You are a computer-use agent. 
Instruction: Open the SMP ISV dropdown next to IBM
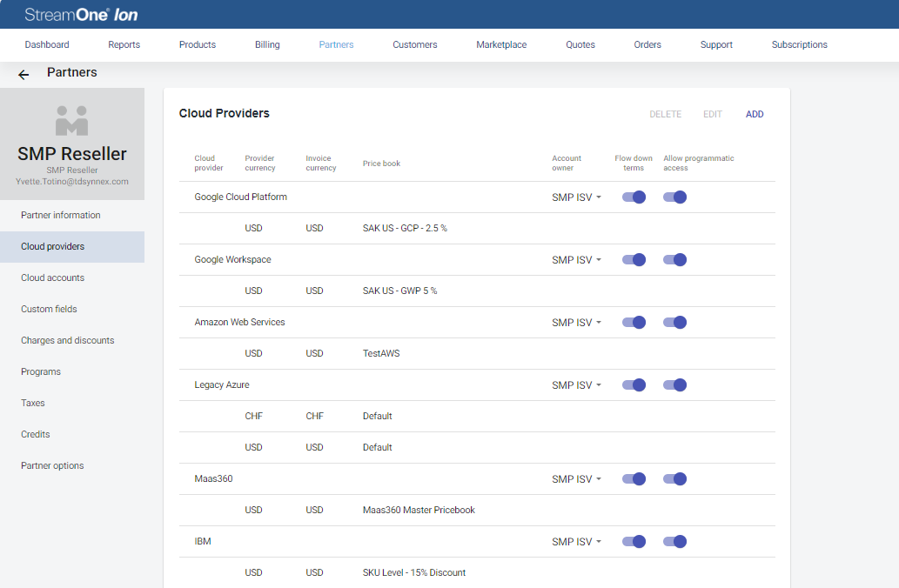pyautogui.click(x=577, y=541)
